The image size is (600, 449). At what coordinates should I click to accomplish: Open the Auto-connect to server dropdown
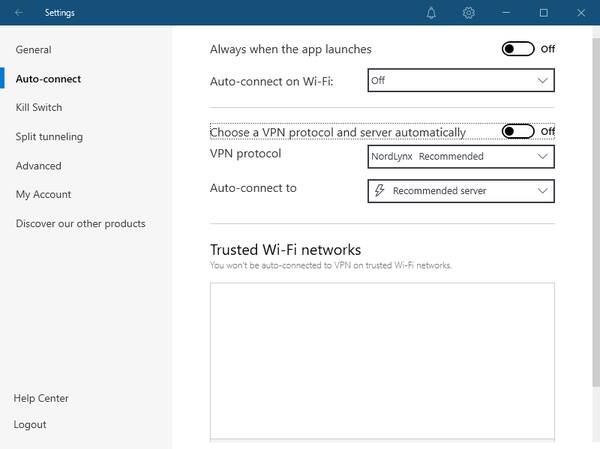coord(461,191)
